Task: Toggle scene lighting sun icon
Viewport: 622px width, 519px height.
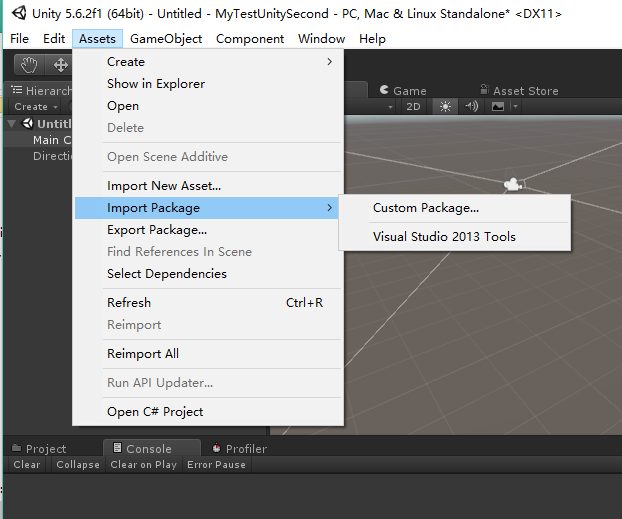Action: coord(445,106)
